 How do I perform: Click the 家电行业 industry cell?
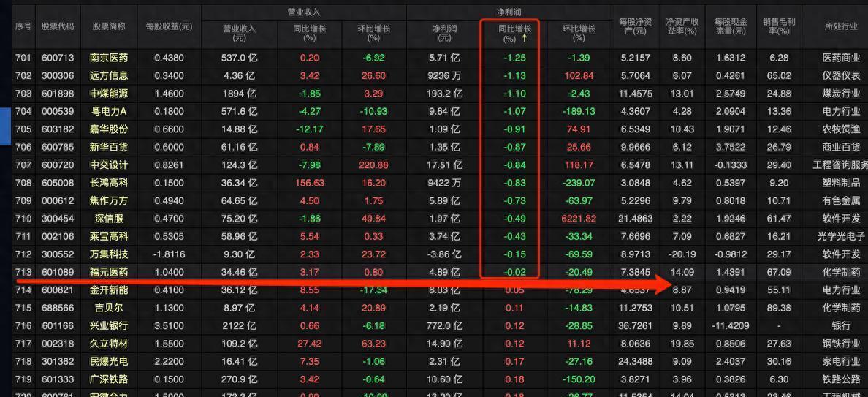(x=842, y=362)
